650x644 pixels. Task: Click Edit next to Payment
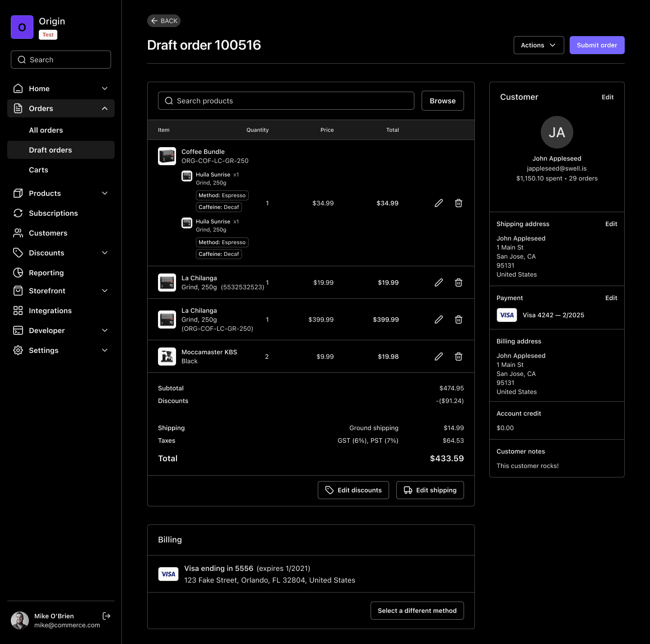pyautogui.click(x=611, y=298)
